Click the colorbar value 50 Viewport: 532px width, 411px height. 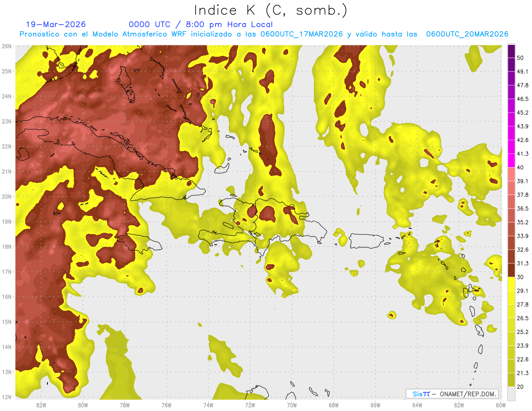pos(520,58)
